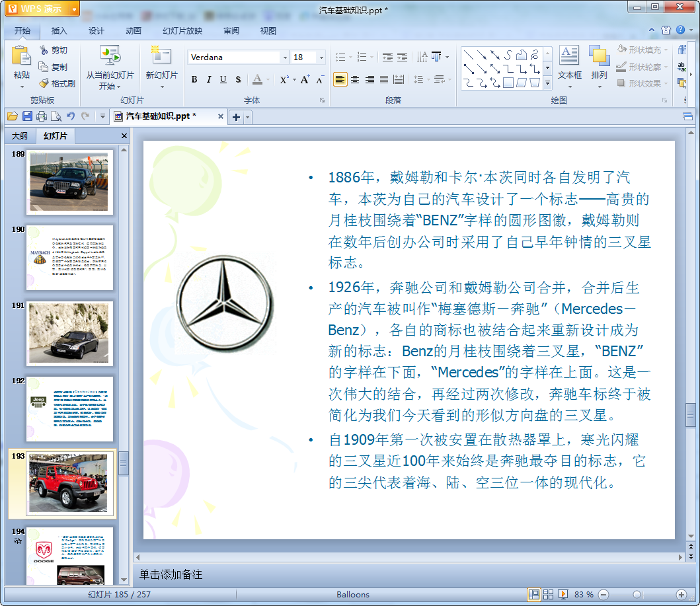The image size is (700, 606).
Task: Decrease font size with A- icon
Action: coord(320,80)
